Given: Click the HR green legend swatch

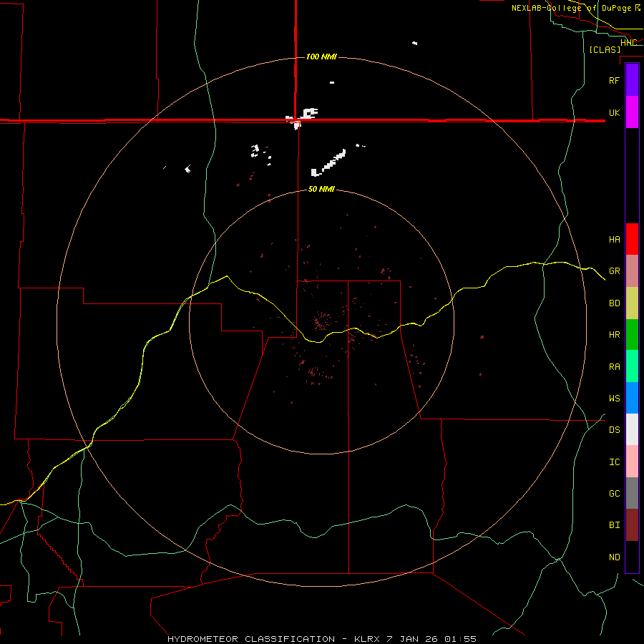Looking at the screenshot, I should (x=632, y=335).
